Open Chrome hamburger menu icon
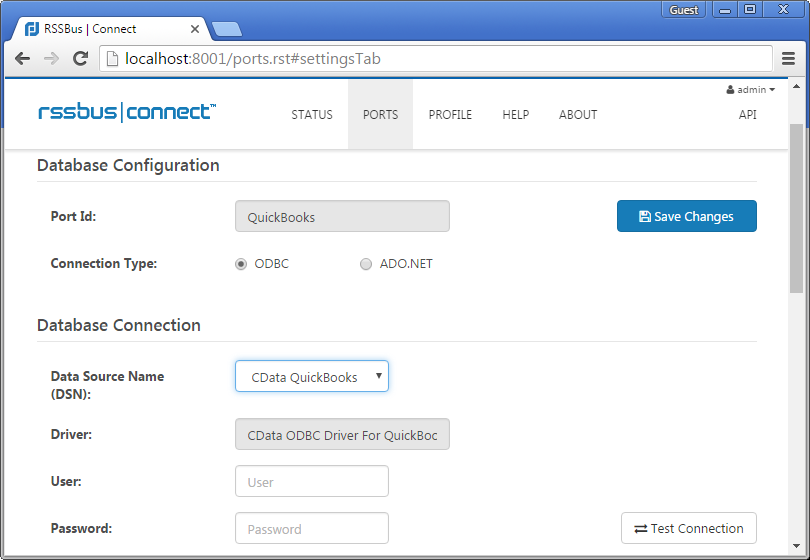Screen dimensions: 810x560 [x=788, y=59]
